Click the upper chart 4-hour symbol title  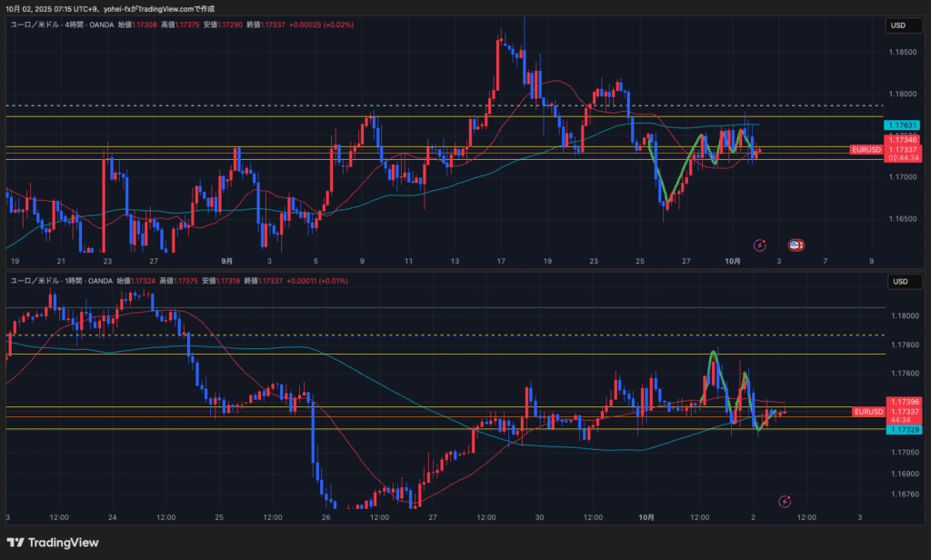pyautogui.click(x=62, y=25)
